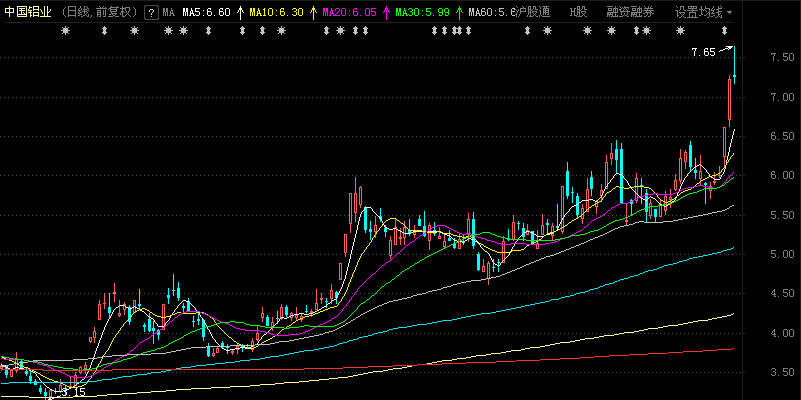Click the (日线, 前复权) period setting
This screenshot has width=801, height=400.
tap(99, 13)
